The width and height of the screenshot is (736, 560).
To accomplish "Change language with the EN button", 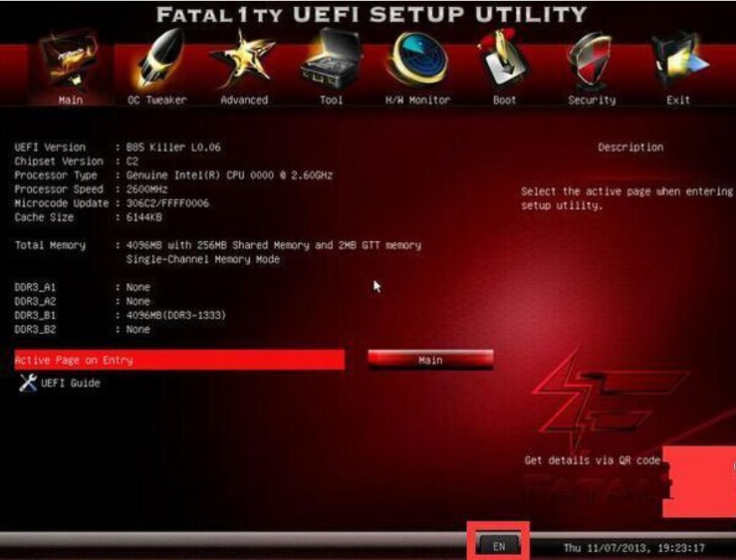I will pyautogui.click(x=498, y=546).
